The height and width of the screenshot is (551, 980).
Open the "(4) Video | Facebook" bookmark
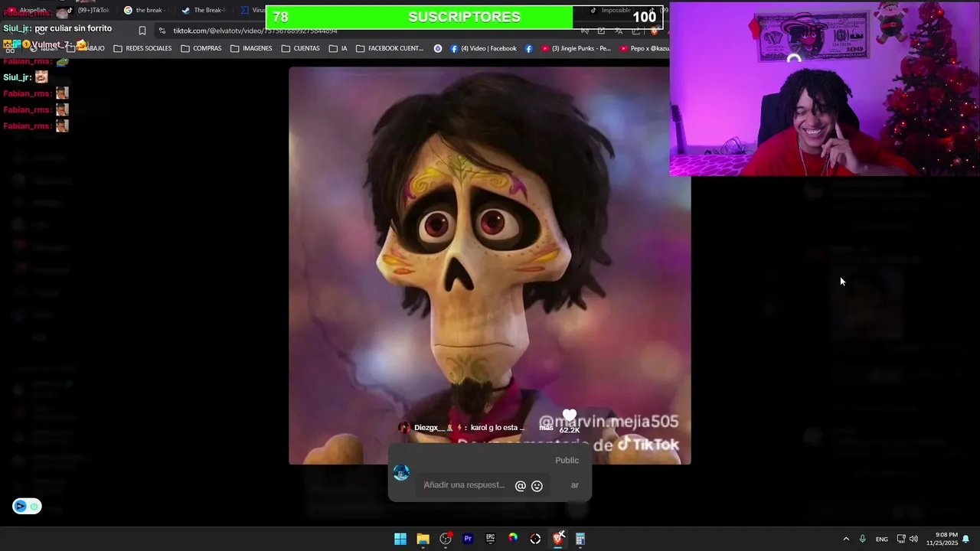(483, 48)
